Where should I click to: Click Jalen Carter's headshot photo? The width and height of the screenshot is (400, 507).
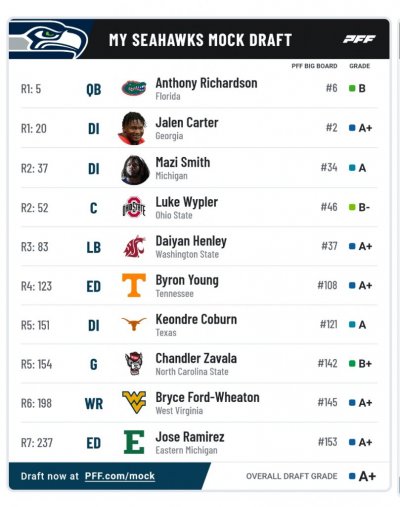click(x=133, y=128)
